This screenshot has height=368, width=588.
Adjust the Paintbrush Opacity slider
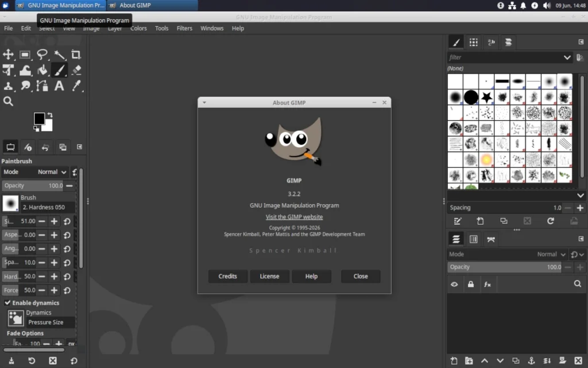coord(33,186)
